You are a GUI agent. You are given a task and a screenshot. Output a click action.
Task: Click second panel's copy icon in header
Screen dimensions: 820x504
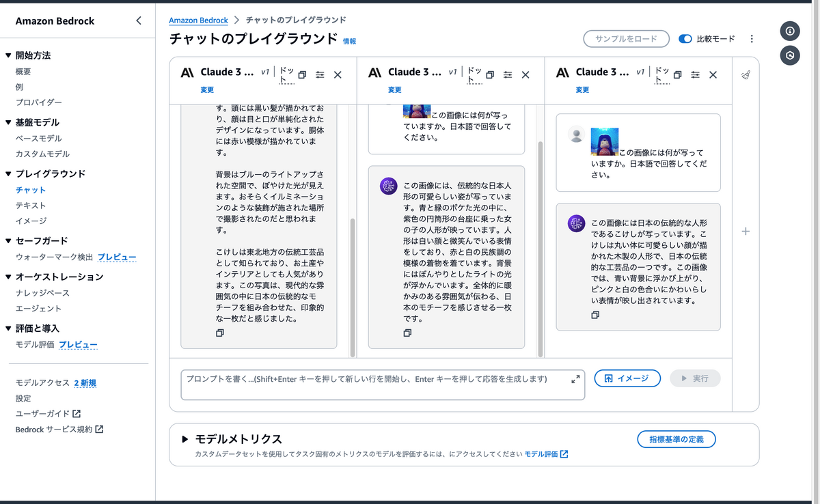(490, 75)
